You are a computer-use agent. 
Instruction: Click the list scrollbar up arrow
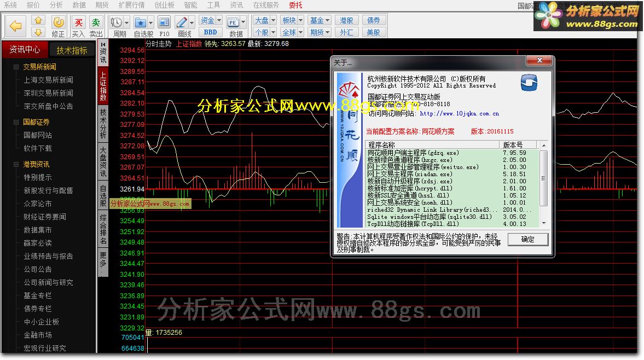(x=544, y=146)
